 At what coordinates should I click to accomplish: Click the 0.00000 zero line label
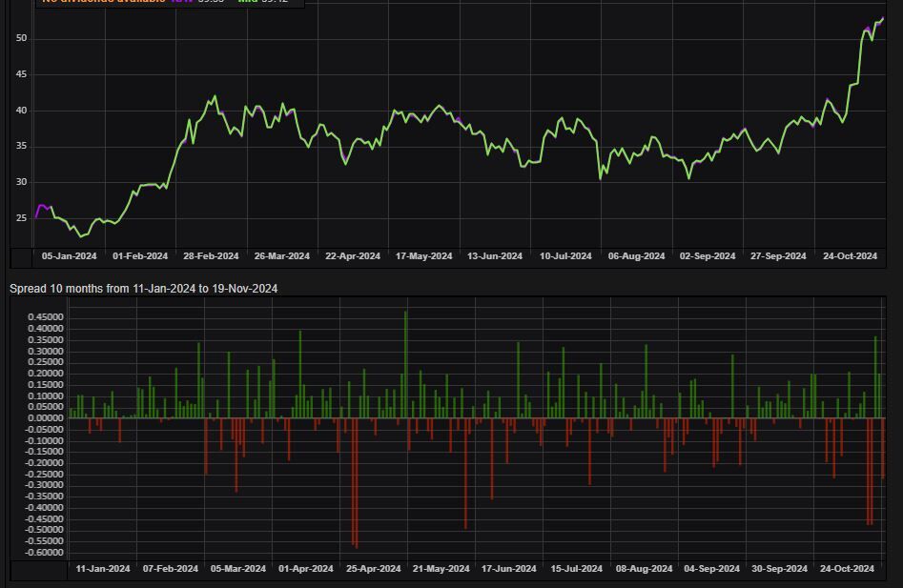click(46, 418)
